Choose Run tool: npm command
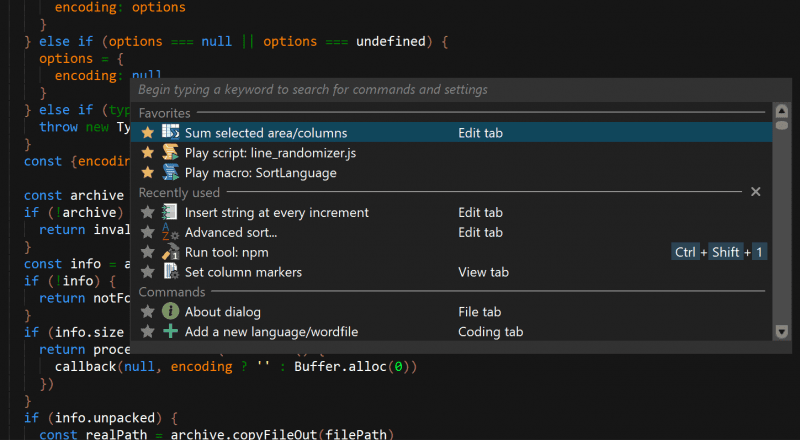The width and height of the screenshot is (800, 440). click(452, 252)
